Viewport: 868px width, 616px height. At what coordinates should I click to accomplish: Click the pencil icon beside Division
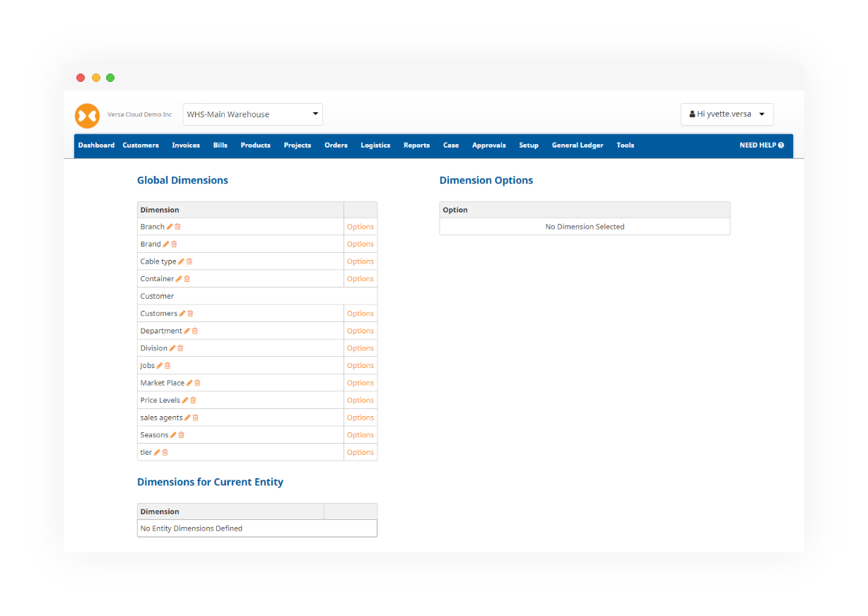[172, 348]
